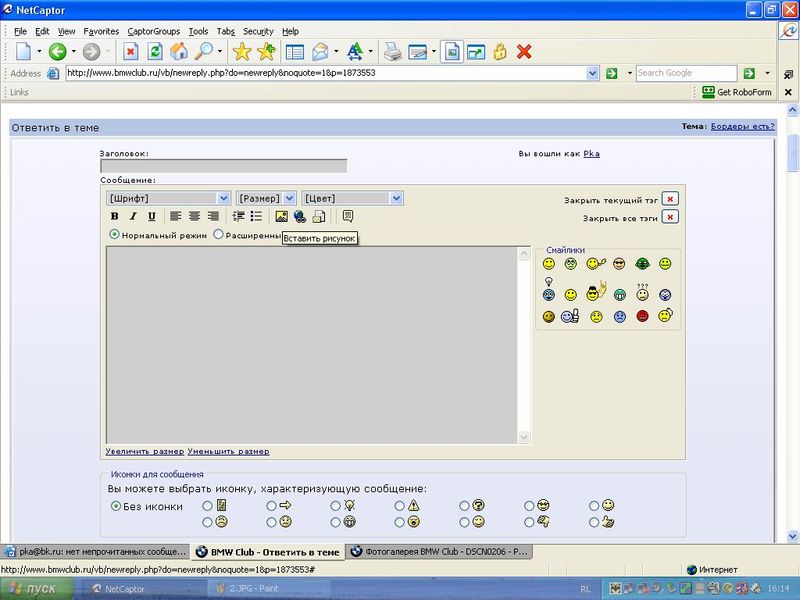Screen dimensions: 800x600
Task: Open the New page dropdown arrow
Action: [x=39, y=52]
